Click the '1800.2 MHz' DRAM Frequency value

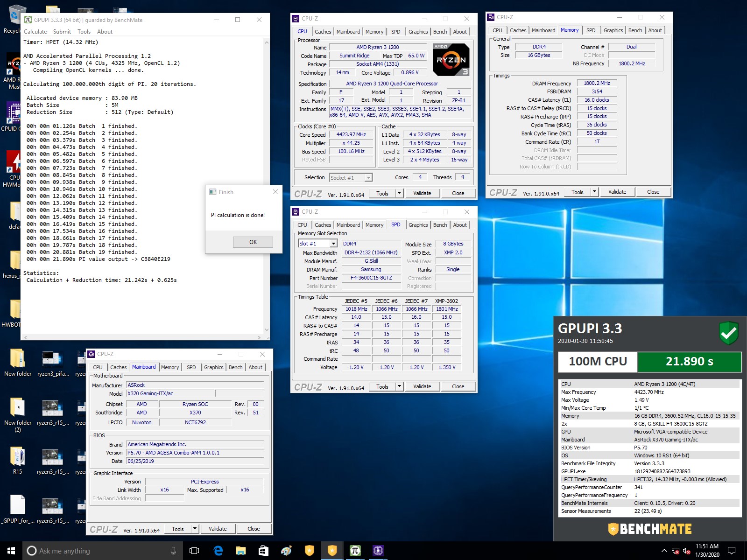pyautogui.click(x=597, y=83)
